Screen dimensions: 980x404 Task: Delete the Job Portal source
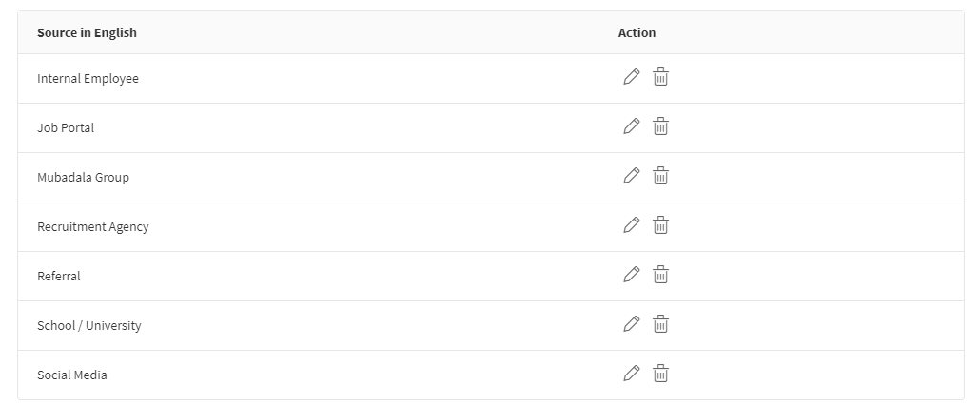(x=660, y=126)
